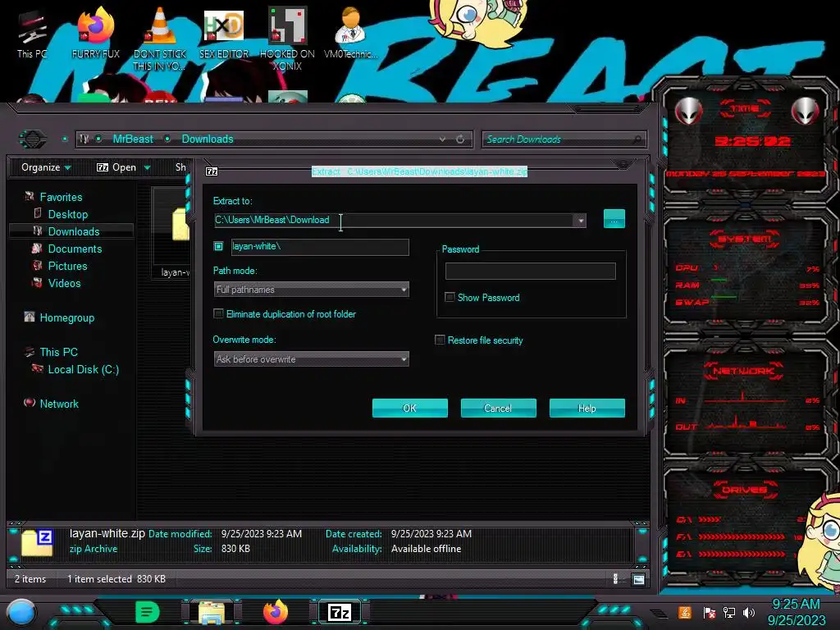Open the This PC desktop icon
The height and width of the screenshot is (630, 840).
32,34
